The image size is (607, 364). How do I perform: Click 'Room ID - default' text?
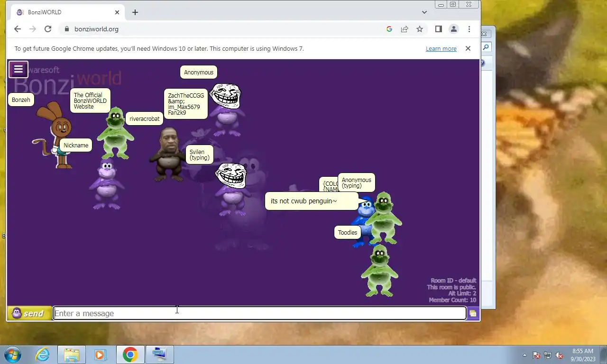(453, 281)
